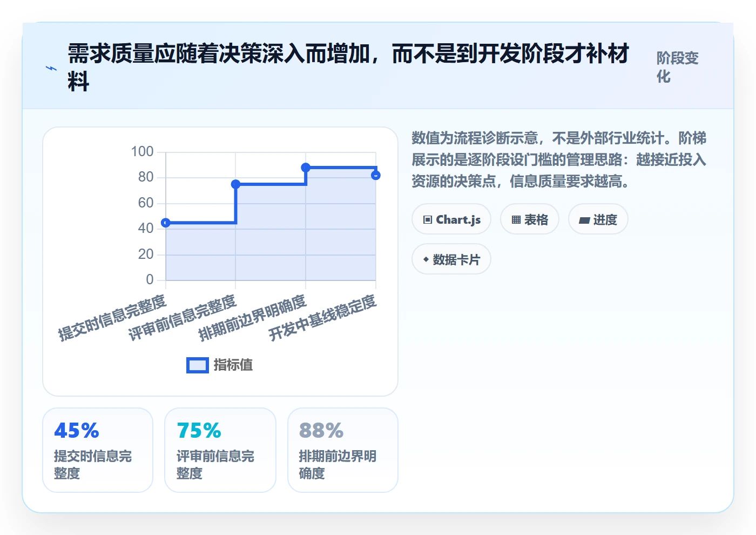Click the 评审前信息完整度 x-axis label
The image size is (756, 535).
183,318
